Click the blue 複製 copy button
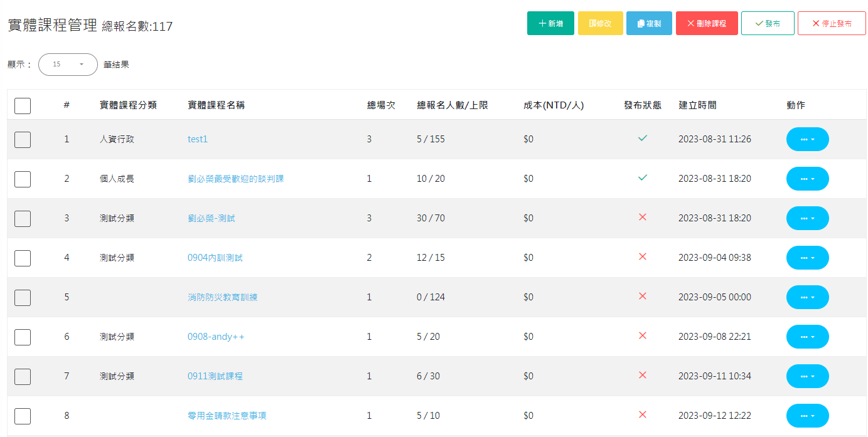 649,23
